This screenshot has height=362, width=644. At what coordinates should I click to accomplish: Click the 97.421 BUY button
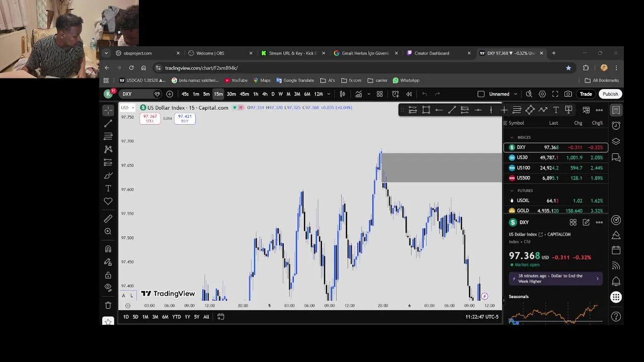(x=185, y=119)
